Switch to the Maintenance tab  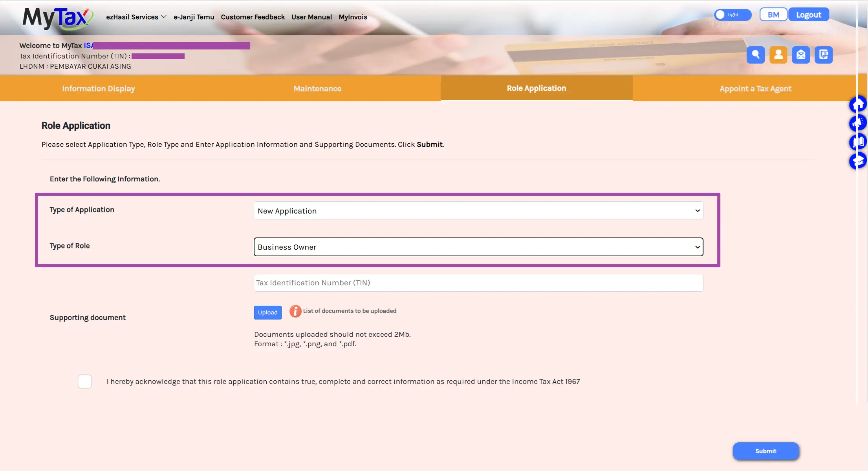tap(317, 89)
